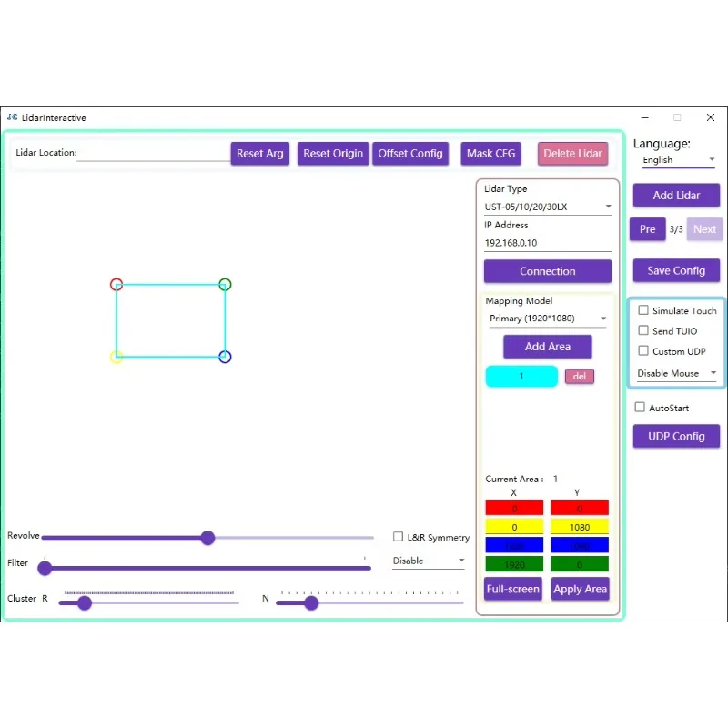Select the blue corner handle of the area
This screenshot has width=728, height=728.
coord(225,357)
